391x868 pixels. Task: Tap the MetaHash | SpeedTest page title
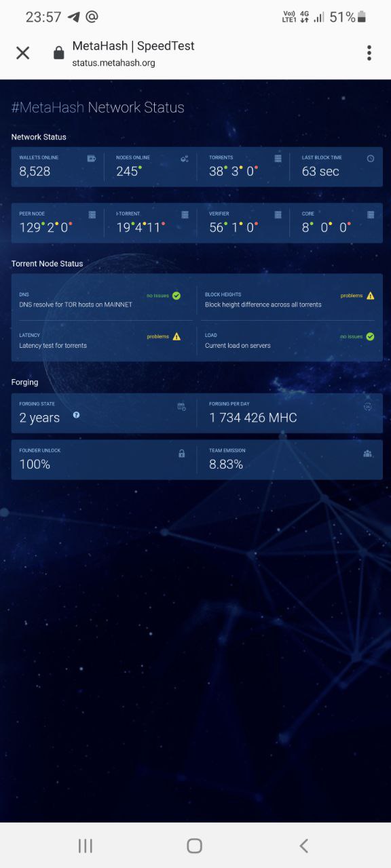click(134, 46)
